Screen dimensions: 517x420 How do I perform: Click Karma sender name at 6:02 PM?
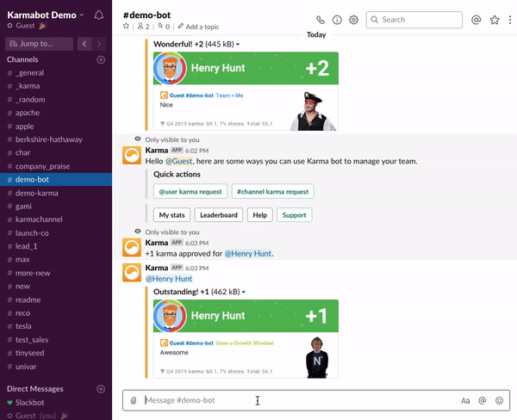(x=157, y=151)
